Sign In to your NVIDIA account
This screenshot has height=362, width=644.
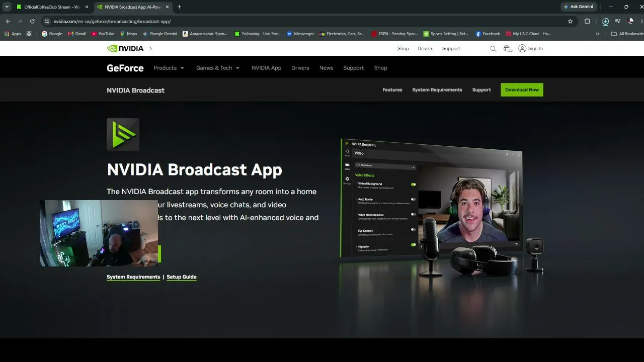click(x=531, y=49)
